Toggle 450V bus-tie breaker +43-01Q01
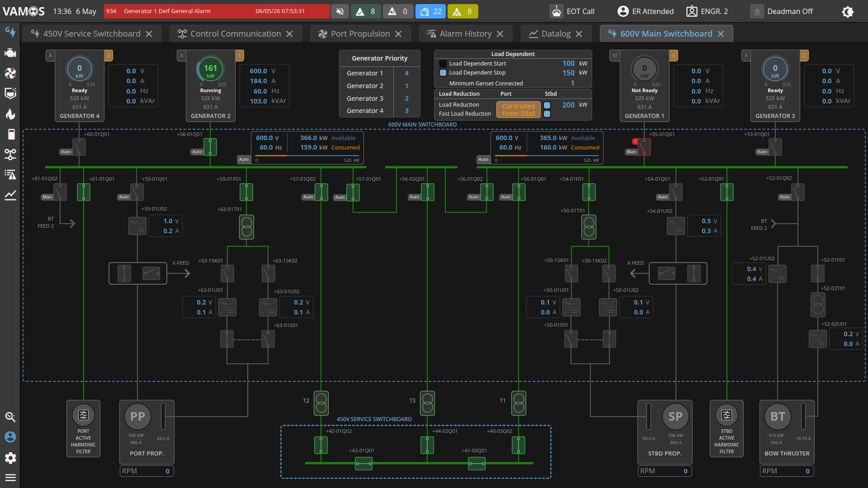Image resolution: width=868 pixels, height=488 pixels. [363, 464]
